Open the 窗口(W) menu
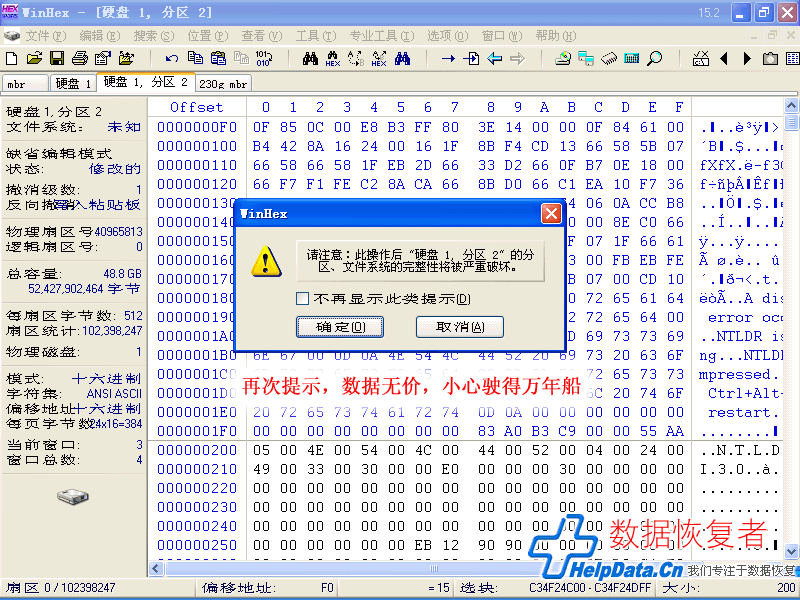 tap(502, 36)
